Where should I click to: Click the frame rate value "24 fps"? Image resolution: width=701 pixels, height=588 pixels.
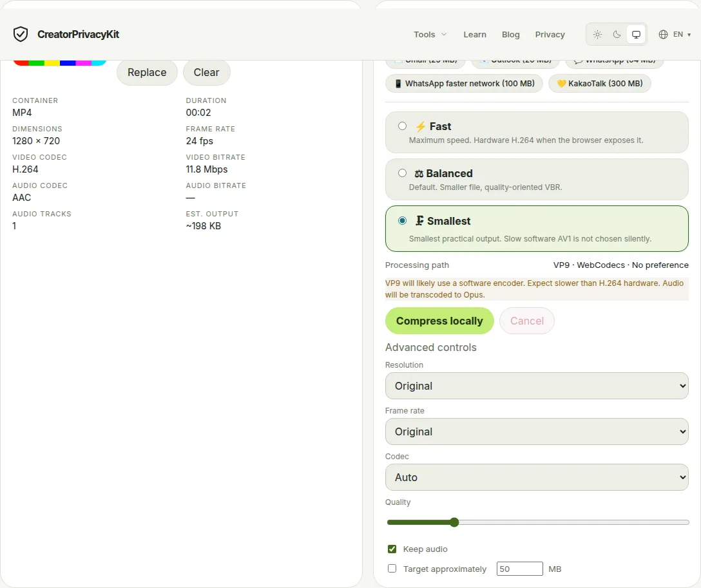coord(199,141)
